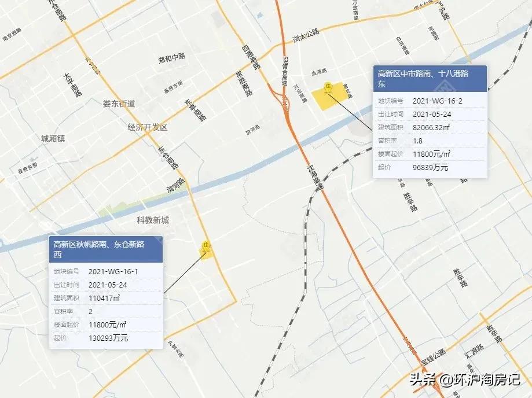Open the 头条 @环沪淘房记 watermark link

tap(465, 380)
